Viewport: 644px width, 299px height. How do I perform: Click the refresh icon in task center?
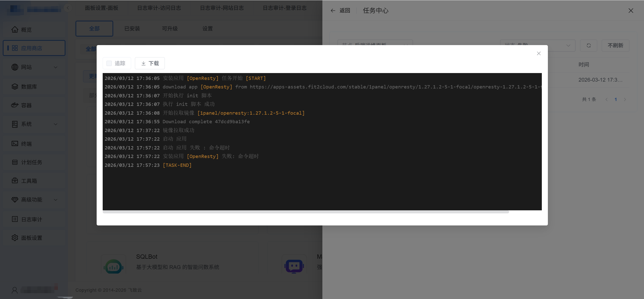tap(588, 46)
